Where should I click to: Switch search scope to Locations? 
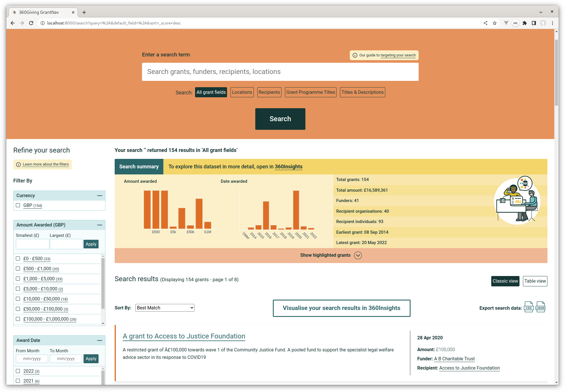(x=242, y=92)
